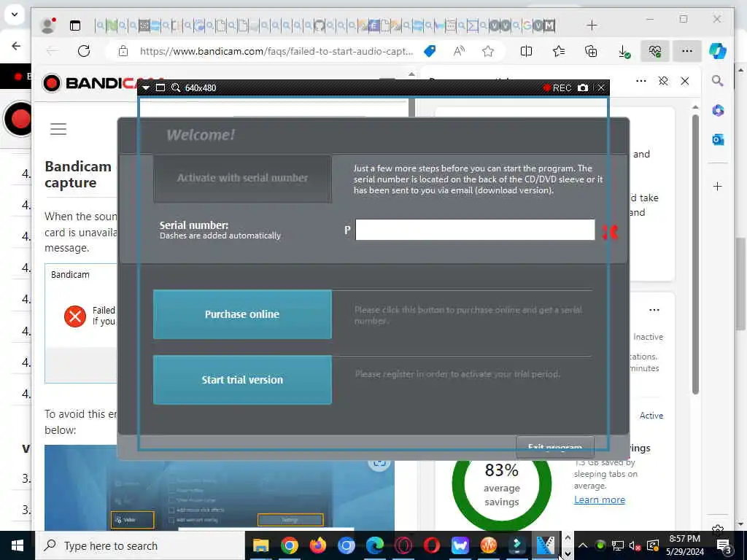
Task: Open red Opera browser from taskbar
Action: (x=432, y=545)
